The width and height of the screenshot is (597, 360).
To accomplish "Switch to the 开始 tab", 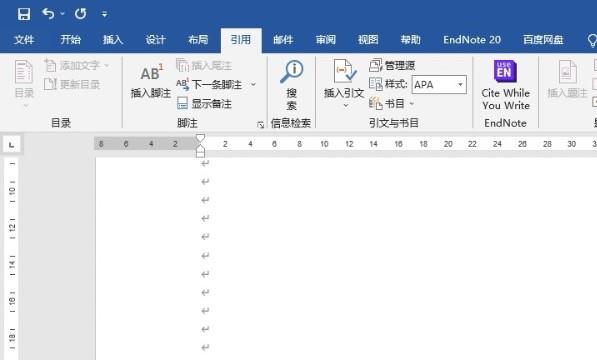I will pyautogui.click(x=70, y=40).
